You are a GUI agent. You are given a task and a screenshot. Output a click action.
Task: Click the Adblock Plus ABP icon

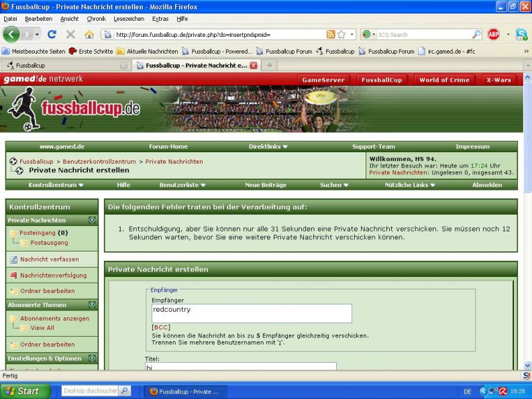coord(493,34)
